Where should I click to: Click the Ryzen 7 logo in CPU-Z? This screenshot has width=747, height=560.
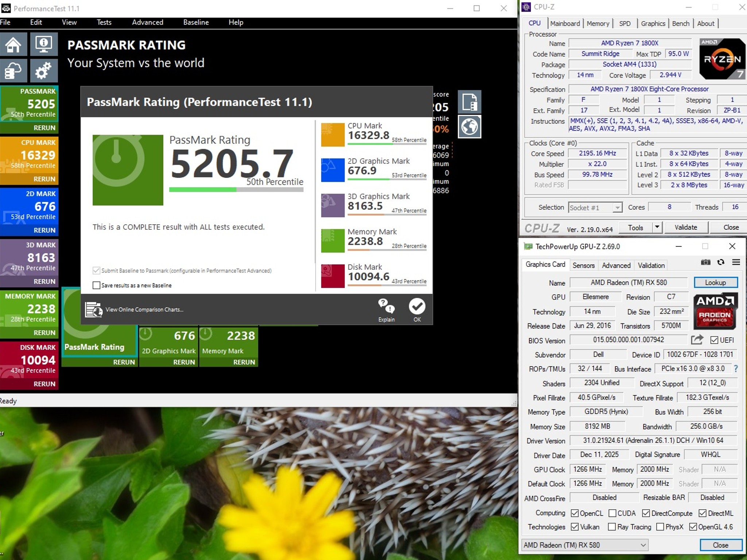coord(722,59)
